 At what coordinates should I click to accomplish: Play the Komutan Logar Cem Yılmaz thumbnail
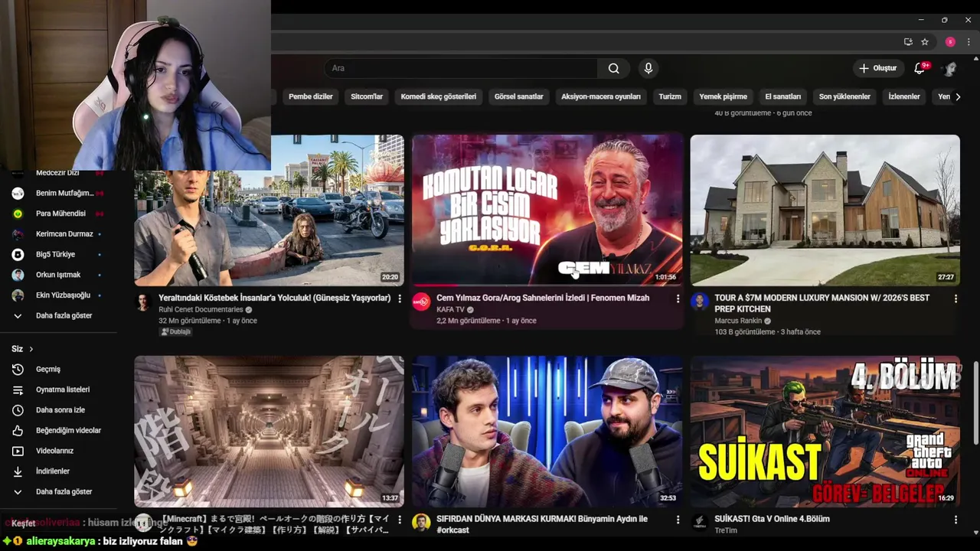[547, 210]
